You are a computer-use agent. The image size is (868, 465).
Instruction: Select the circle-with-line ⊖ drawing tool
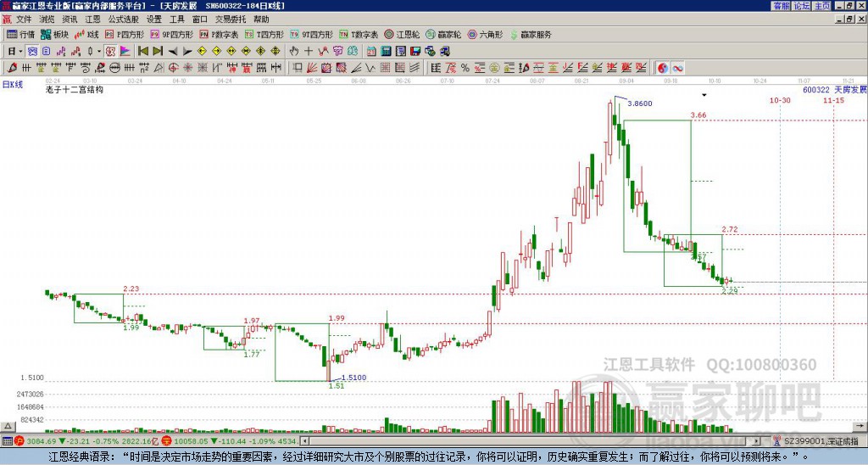point(114,68)
